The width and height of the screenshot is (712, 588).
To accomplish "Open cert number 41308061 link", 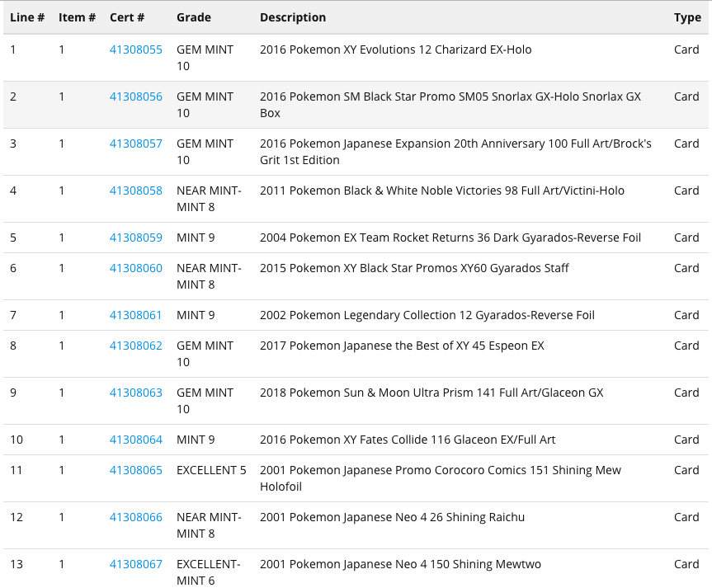I will click(136, 316).
